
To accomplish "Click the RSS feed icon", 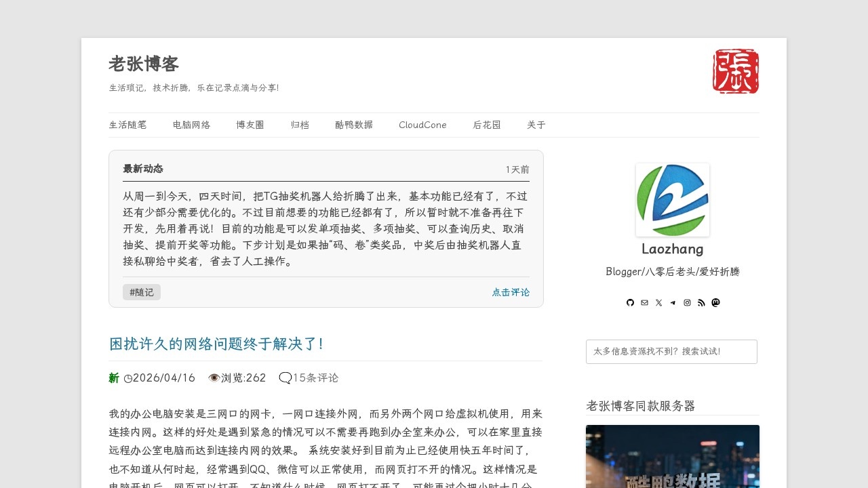I will (x=701, y=303).
